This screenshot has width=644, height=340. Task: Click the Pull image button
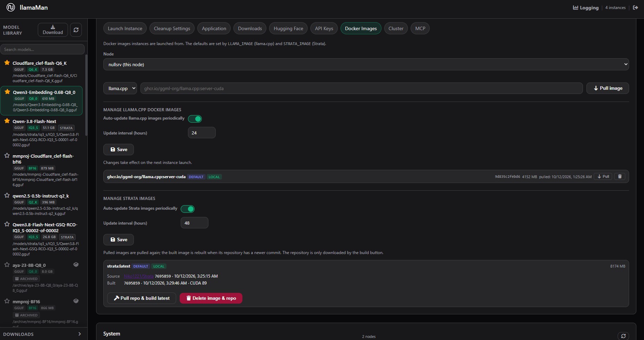(x=608, y=88)
